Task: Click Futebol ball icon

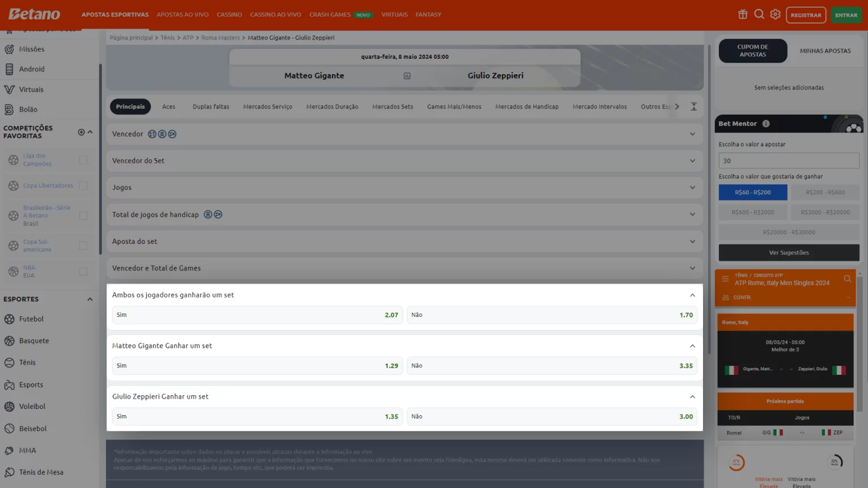Action: pos(10,319)
